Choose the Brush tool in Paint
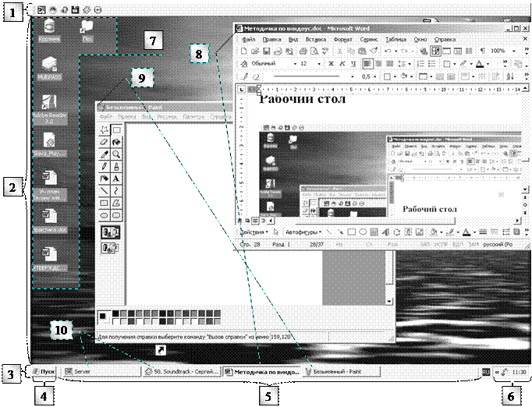 [x=116, y=167]
